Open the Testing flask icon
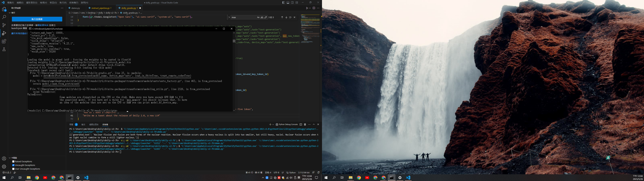 [x=4, y=49]
